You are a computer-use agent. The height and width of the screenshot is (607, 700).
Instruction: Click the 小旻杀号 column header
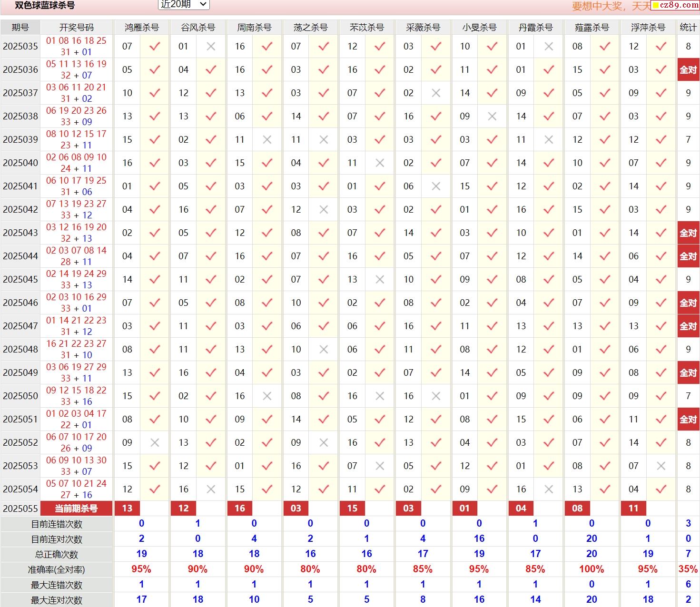(x=479, y=28)
